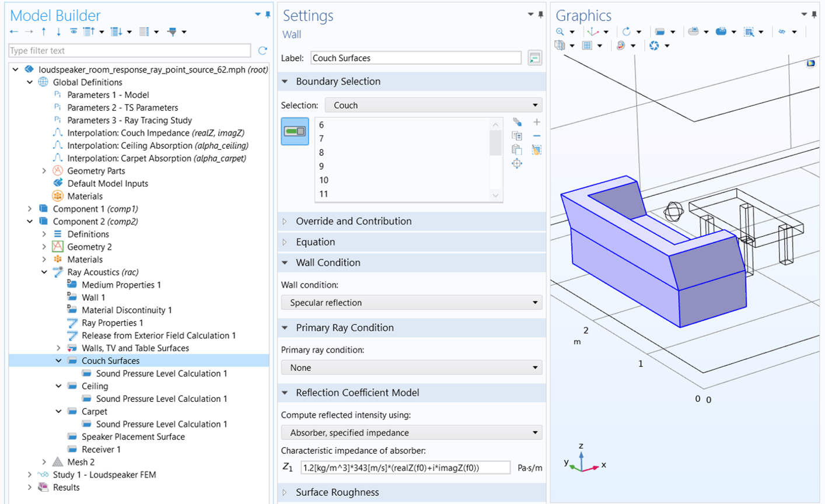The height and width of the screenshot is (504, 825).
Task: Click the refresh icon beside the filter box
Action: pos(263,51)
